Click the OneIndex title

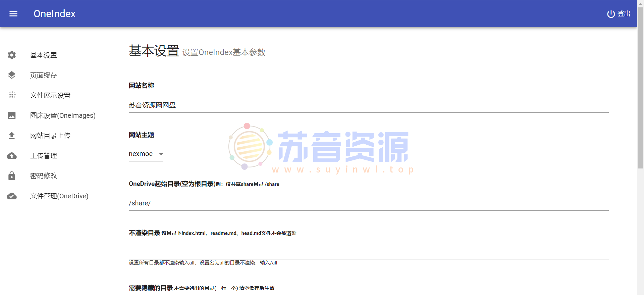(x=55, y=14)
